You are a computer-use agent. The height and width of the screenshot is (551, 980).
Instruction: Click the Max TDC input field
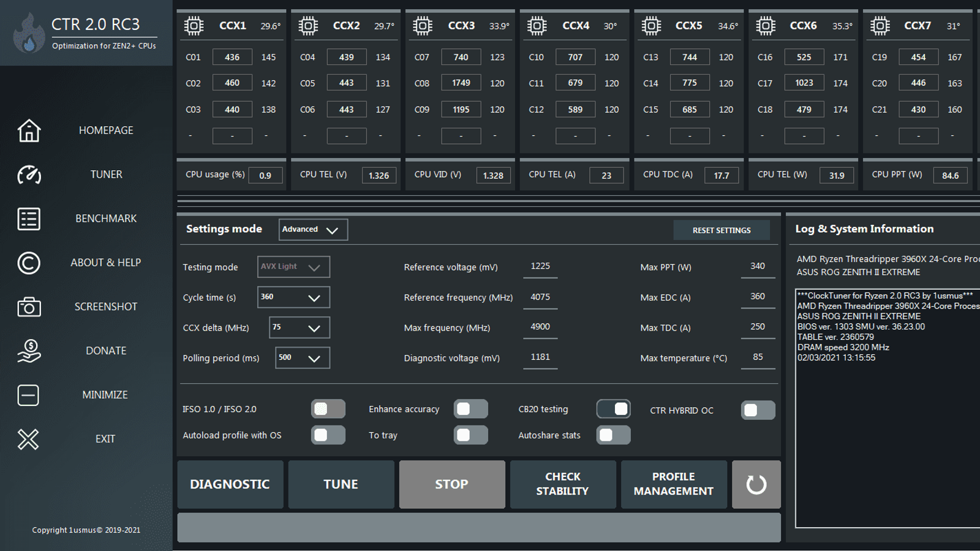(x=758, y=328)
